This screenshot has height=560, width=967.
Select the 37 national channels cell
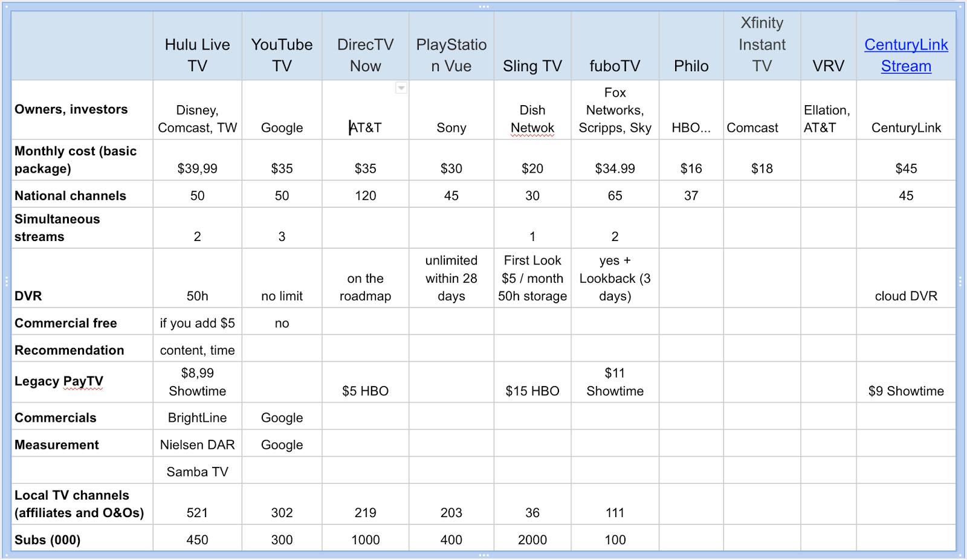click(x=691, y=194)
